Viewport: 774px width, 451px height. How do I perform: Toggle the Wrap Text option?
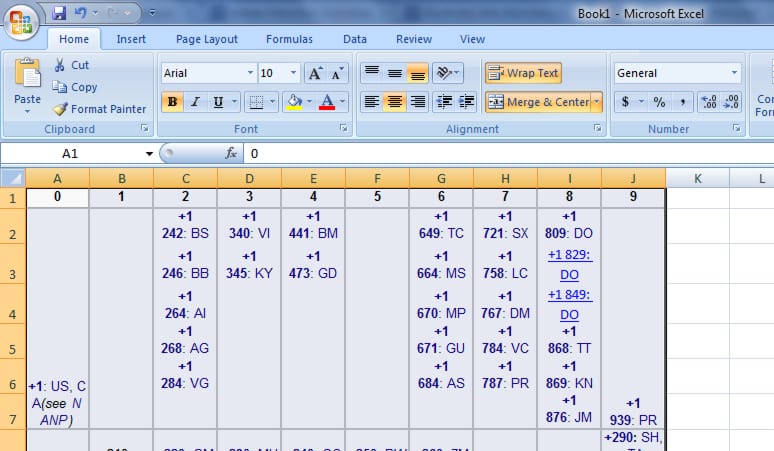pos(523,73)
